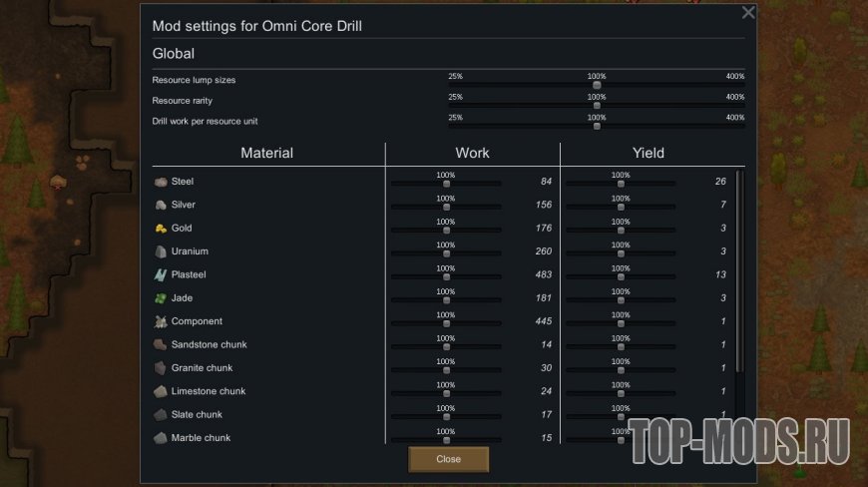Click the Silver material icon
The width and height of the screenshot is (868, 487).
[160, 205]
